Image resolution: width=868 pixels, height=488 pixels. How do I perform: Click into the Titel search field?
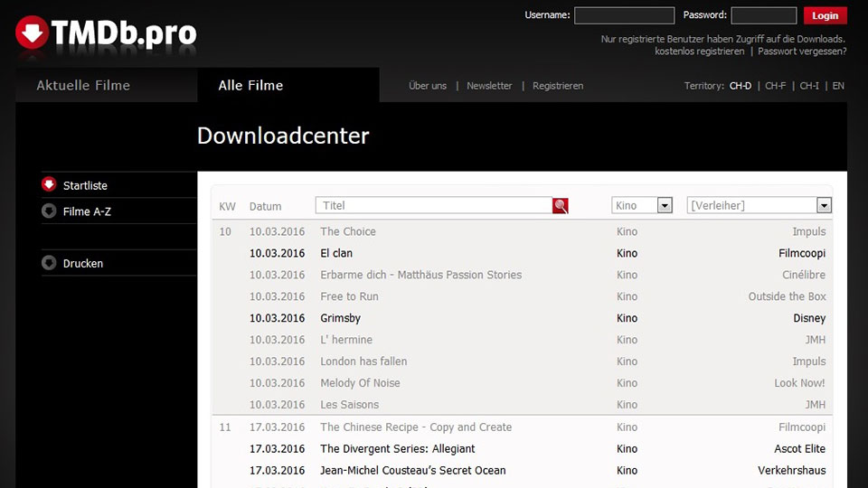(x=434, y=206)
